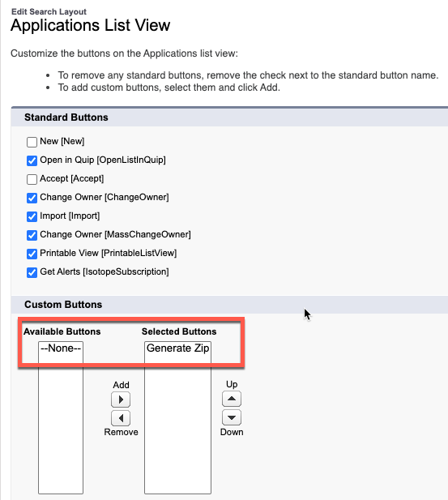Click the Custom Buttons section header
448x500 pixels.
point(63,305)
